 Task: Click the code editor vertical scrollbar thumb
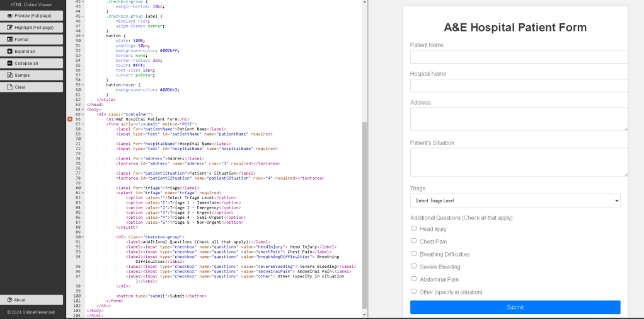364,214
